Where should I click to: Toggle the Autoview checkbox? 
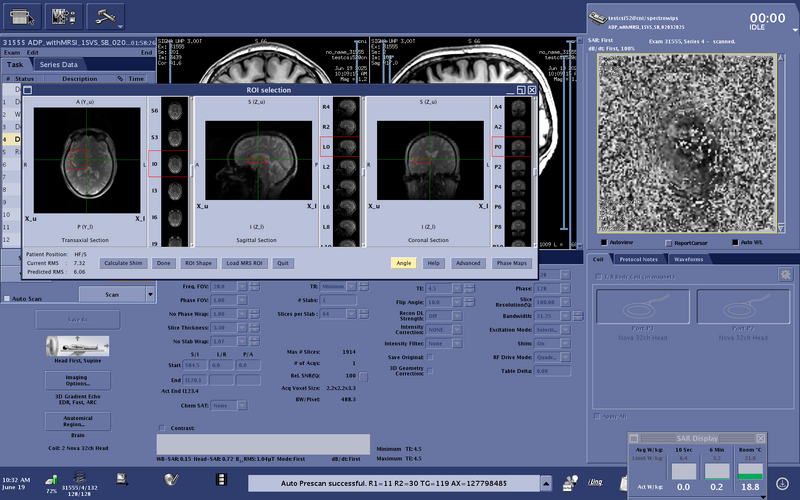click(604, 242)
